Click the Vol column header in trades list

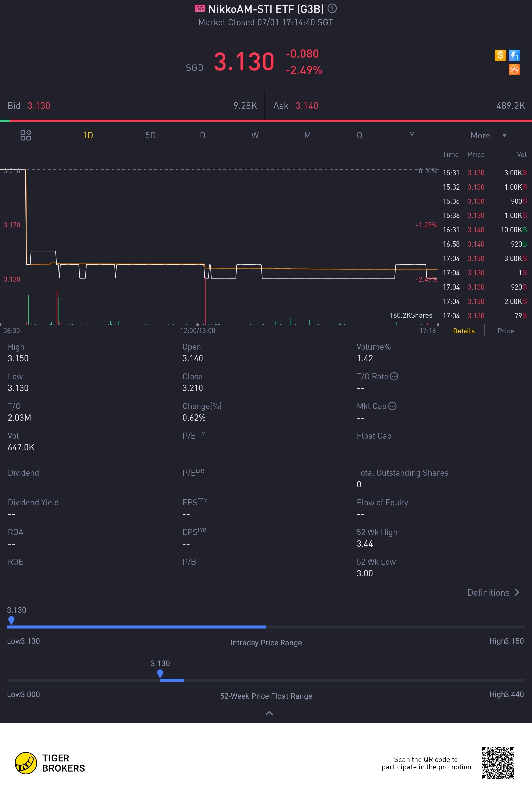(521, 154)
